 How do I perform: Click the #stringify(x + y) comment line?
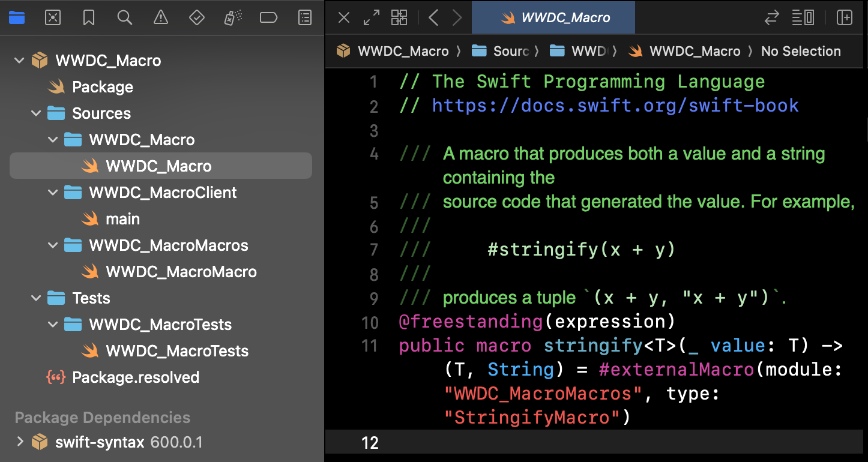[581, 250]
